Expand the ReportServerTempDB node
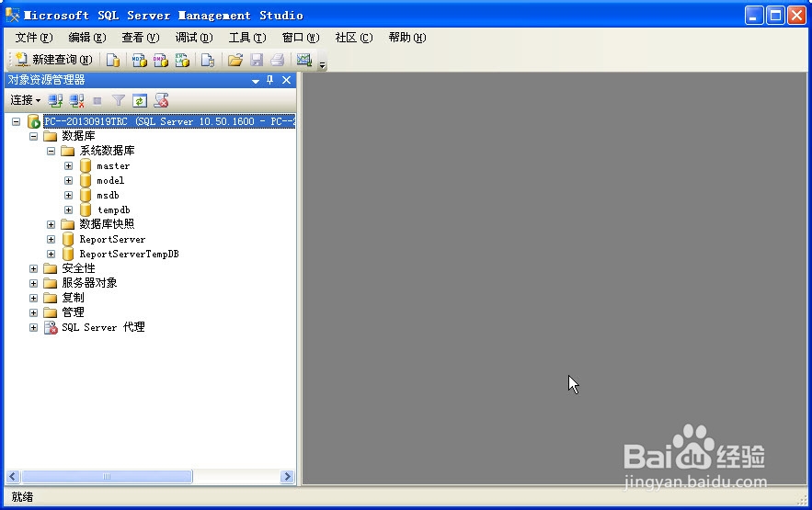Viewport: 812px width, 510px height. (51, 254)
